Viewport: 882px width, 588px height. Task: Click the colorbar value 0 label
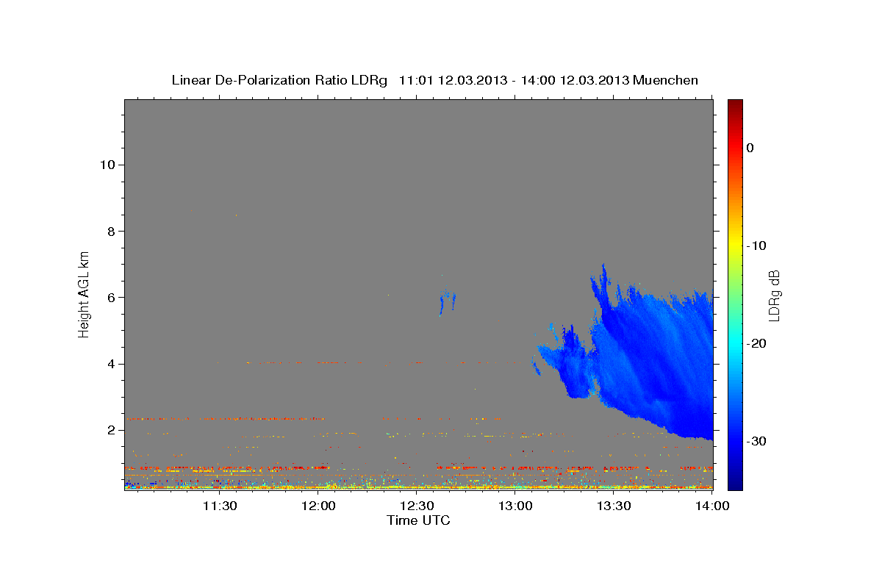(x=750, y=148)
